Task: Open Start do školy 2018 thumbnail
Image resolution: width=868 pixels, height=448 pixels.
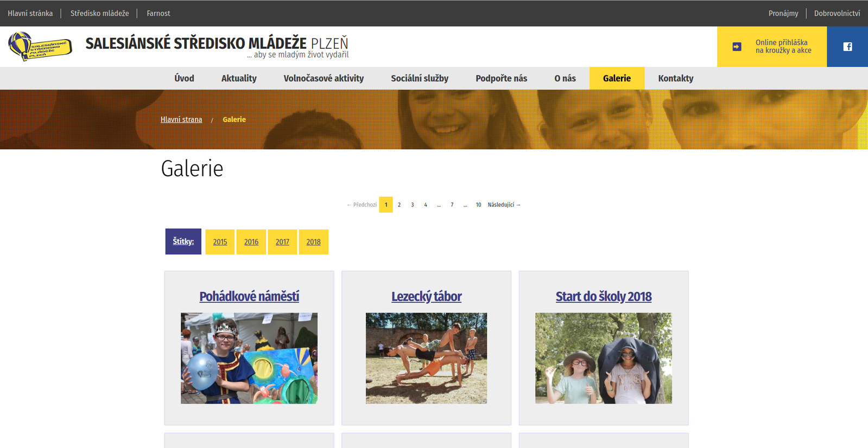Action: coord(603,358)
